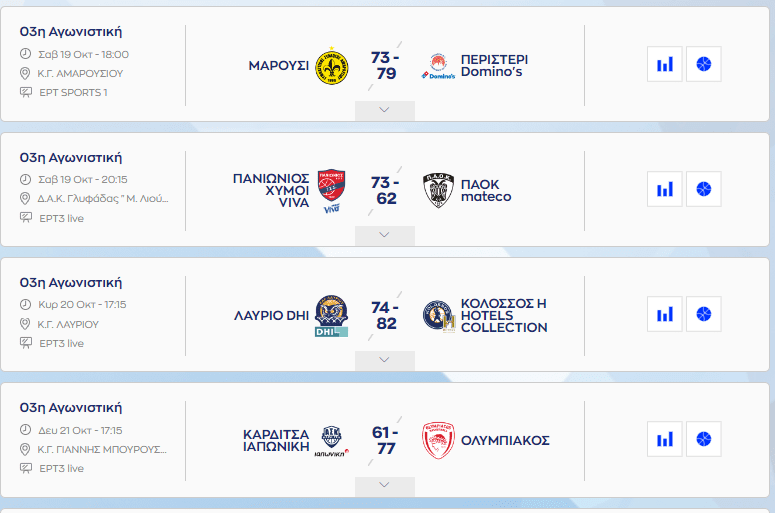Click the 74-82 game score
The width and height of the screenshot is (775, 513).
point(385,315)
